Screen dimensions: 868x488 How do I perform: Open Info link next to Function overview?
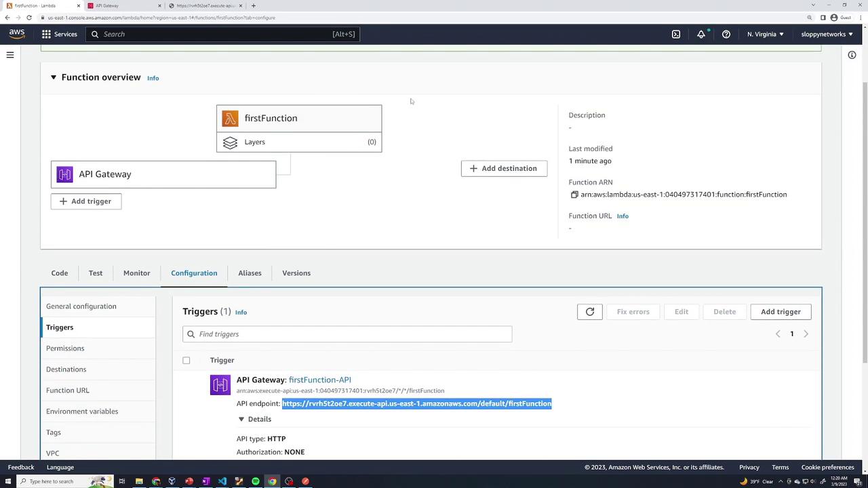pyautogui.click(x=153, y=78)
